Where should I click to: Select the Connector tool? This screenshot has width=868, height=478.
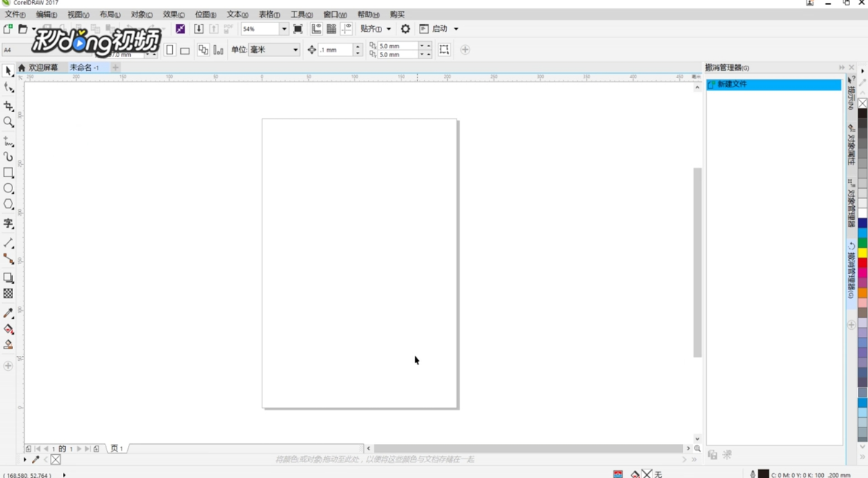pyautogui.click(x=8, y=259)
